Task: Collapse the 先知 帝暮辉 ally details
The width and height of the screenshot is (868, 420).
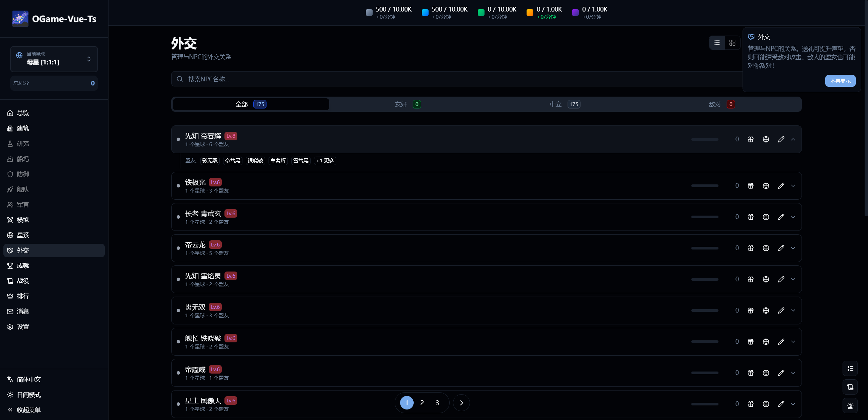Action: (793, 139)
